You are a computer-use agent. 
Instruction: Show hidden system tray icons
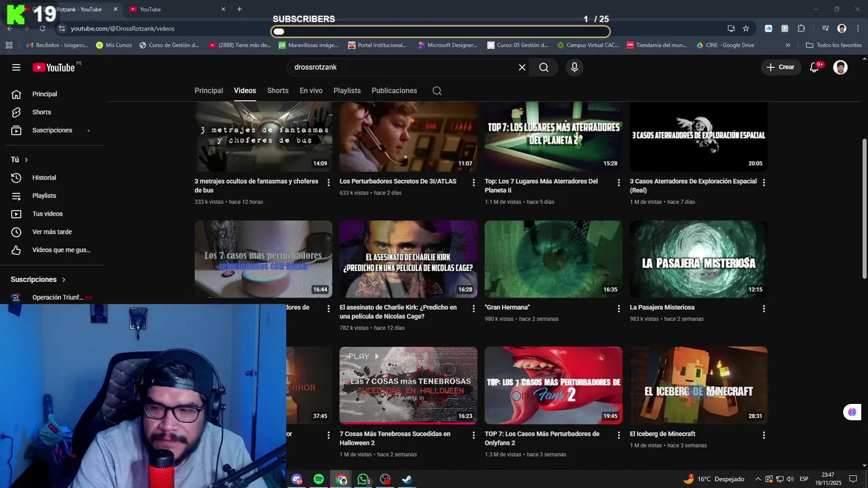click(x=758, y=479)
